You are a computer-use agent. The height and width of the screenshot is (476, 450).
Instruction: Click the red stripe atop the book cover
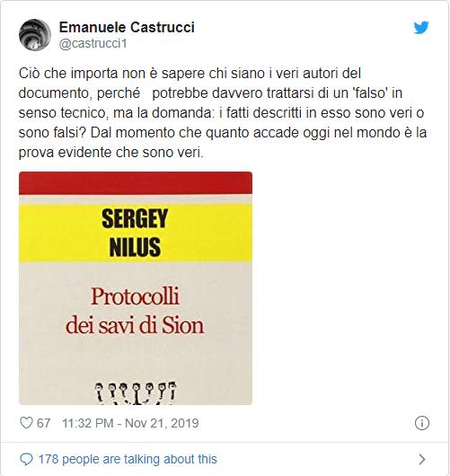pyautogui.click(x=136, y=183)
